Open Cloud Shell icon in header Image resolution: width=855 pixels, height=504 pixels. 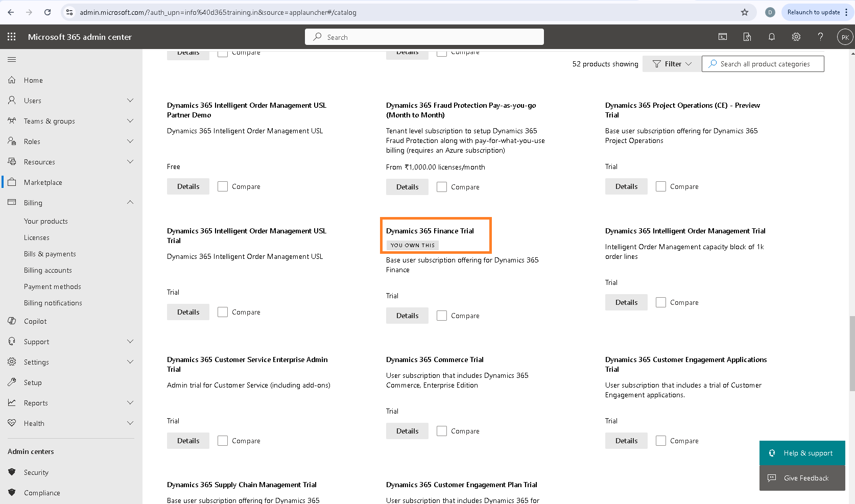723,37
